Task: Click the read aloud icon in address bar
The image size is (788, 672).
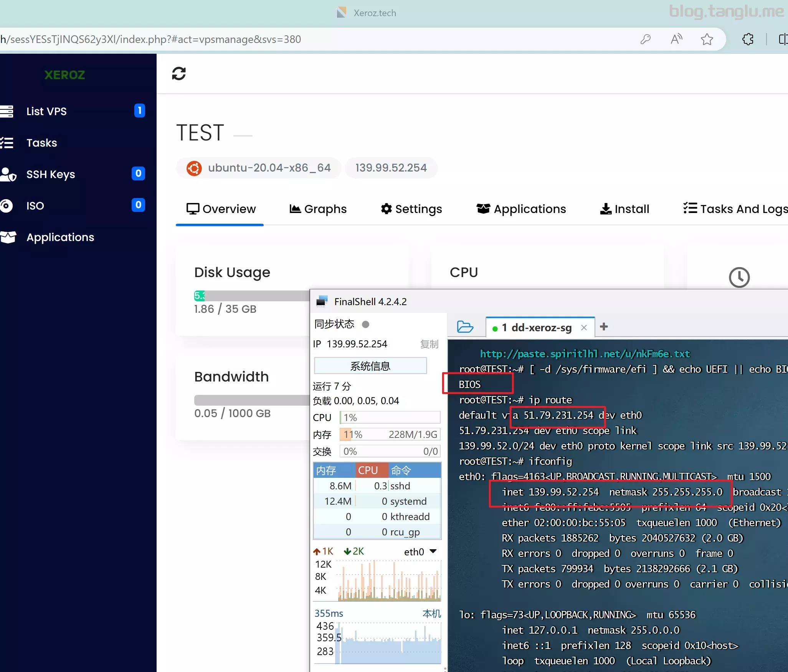Action: click(x=676, y=39)
